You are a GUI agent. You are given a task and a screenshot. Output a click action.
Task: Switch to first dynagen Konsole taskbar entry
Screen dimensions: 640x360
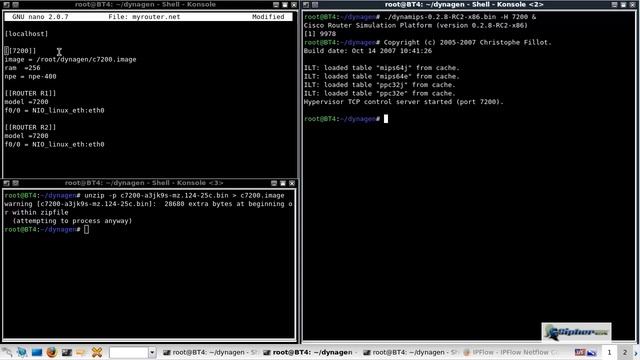coord(209,352)
